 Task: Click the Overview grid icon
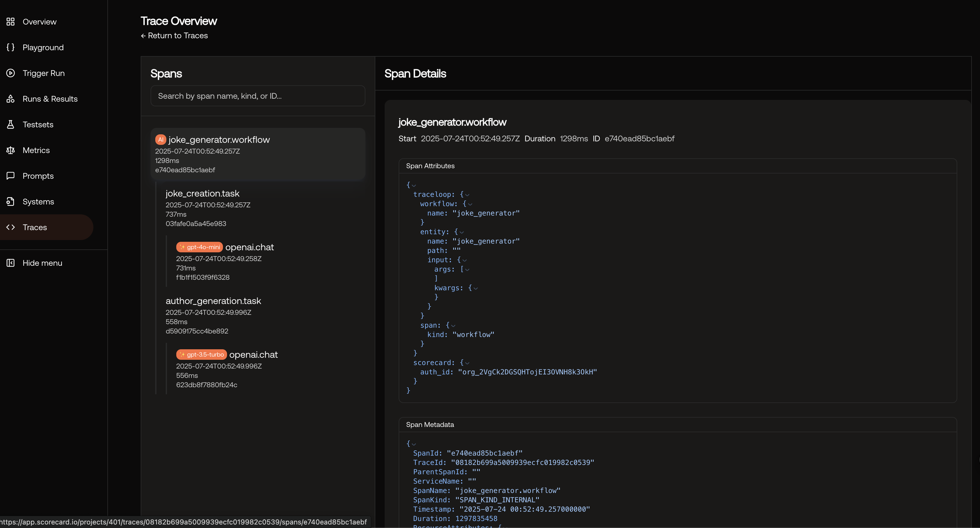pyautogui.click(x=11, y=22)
